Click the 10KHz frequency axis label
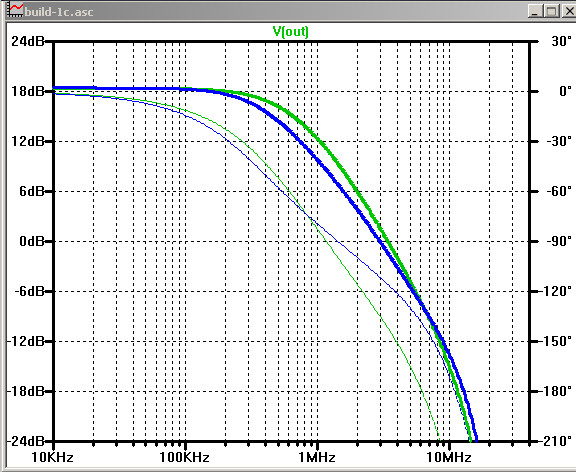The height and width of the screenshot is (472, 576). 52,458
